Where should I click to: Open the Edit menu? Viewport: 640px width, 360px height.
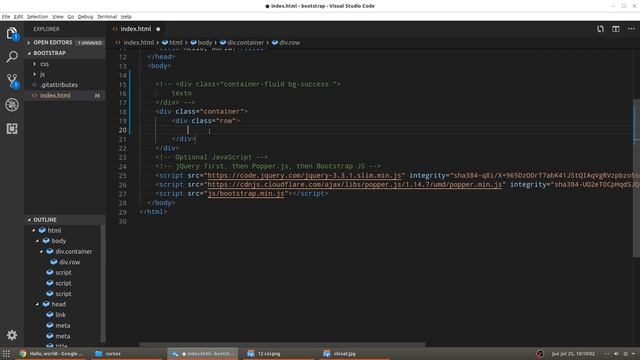click(18, 17)
